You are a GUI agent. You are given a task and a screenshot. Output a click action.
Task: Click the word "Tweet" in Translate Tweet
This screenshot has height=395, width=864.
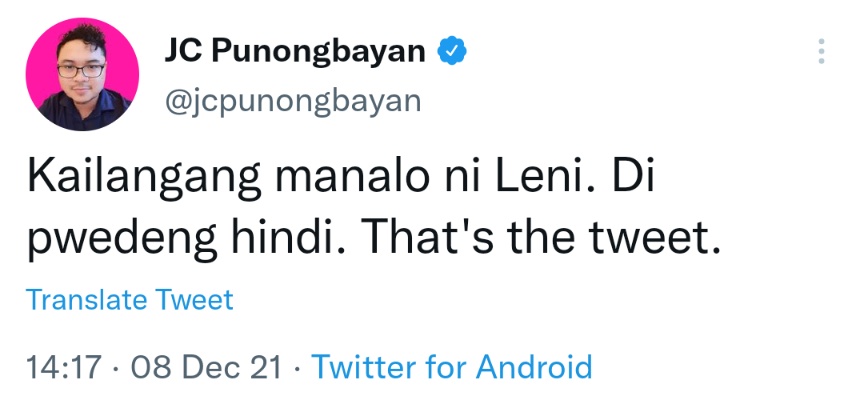click(194, 300)
